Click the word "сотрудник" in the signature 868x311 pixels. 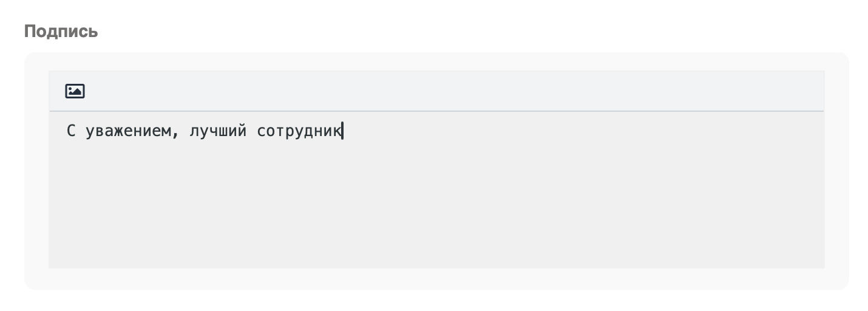pos(299,131)
